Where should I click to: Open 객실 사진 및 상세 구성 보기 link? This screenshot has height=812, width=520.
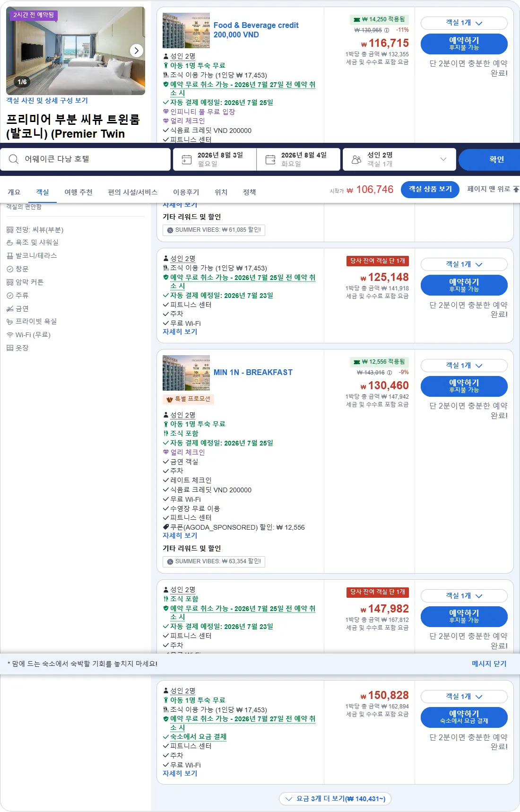[x=47, y=101]
